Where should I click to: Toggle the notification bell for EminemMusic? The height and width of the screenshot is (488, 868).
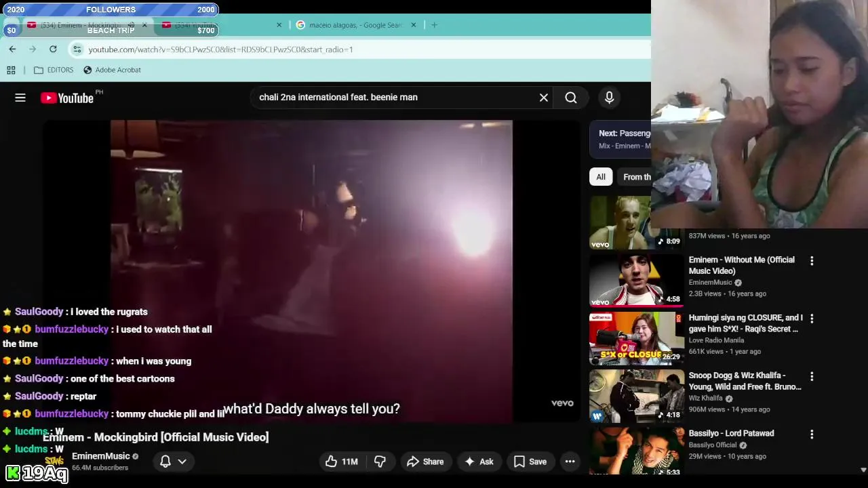[165, 462]
